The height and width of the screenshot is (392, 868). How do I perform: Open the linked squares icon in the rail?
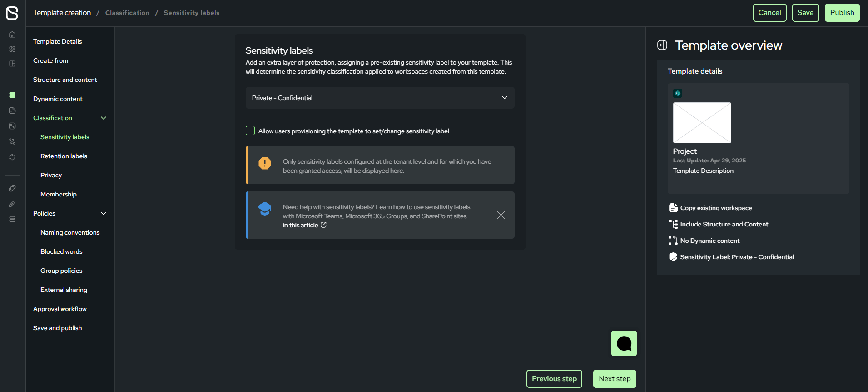pos(12,188)
